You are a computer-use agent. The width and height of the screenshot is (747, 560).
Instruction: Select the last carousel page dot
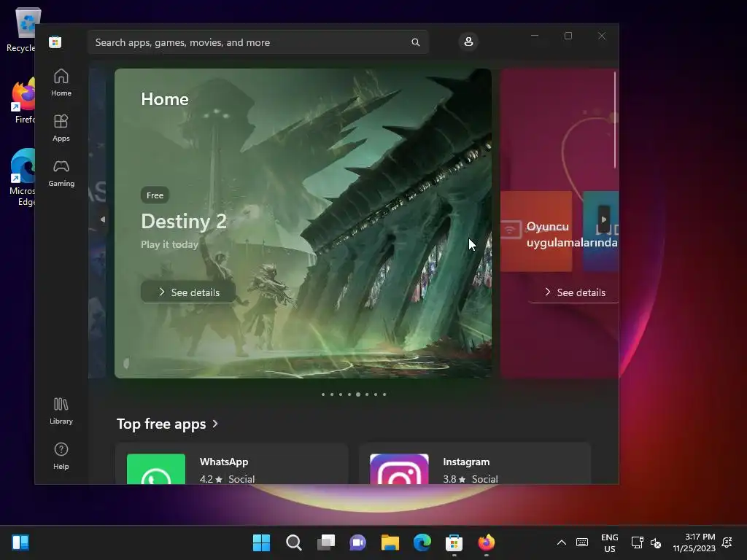point(384,394)
